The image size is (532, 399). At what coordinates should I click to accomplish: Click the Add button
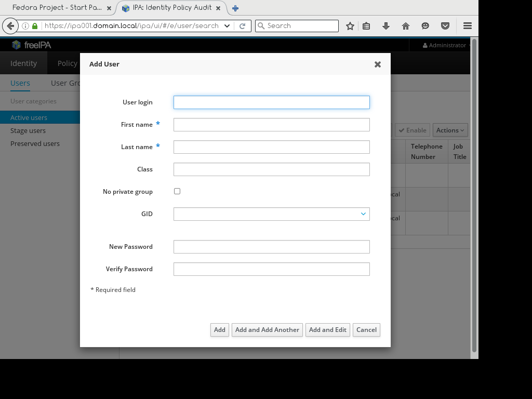(x=220, y=330)
